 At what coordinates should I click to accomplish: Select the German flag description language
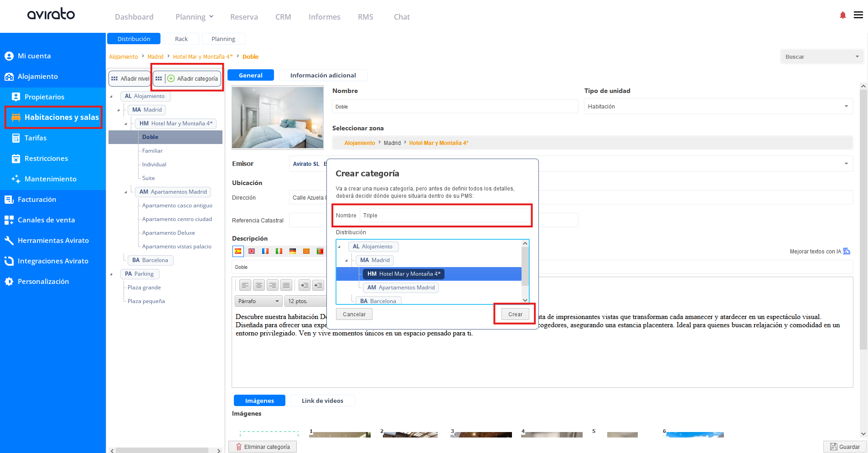pos(293,251)
